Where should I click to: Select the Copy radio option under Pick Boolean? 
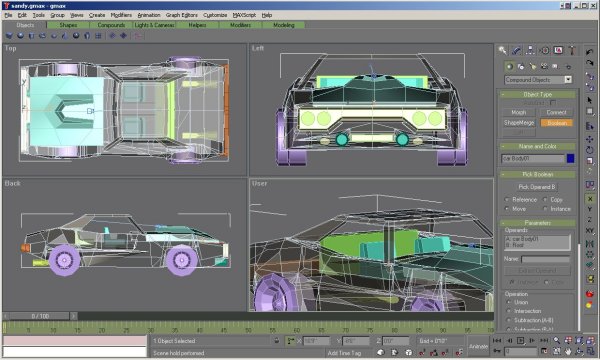pos(545,200)
